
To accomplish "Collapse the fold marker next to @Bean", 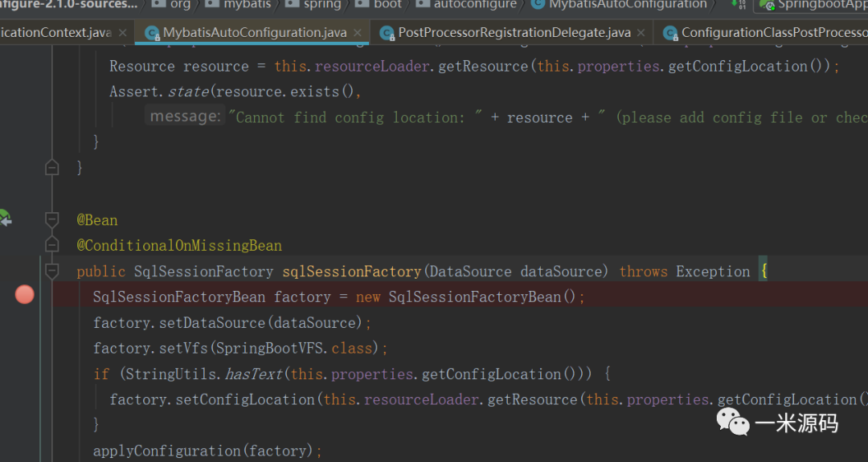I will (x=52, y=219).
